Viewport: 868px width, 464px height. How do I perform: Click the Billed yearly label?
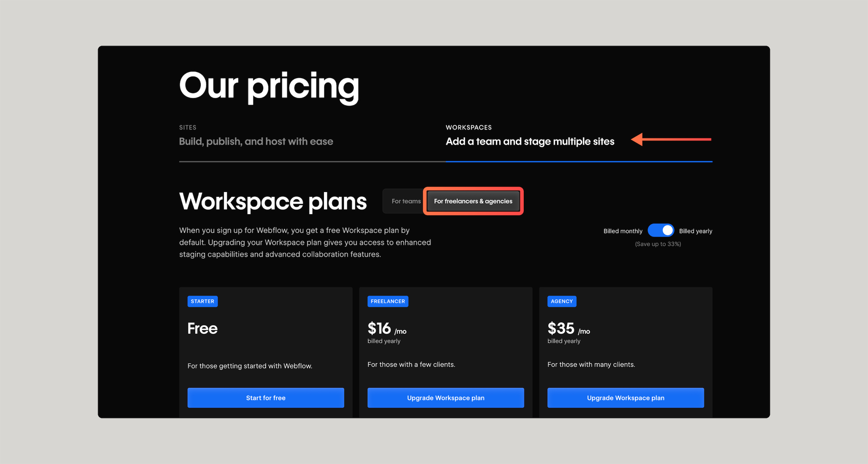[x=695, y=231]
